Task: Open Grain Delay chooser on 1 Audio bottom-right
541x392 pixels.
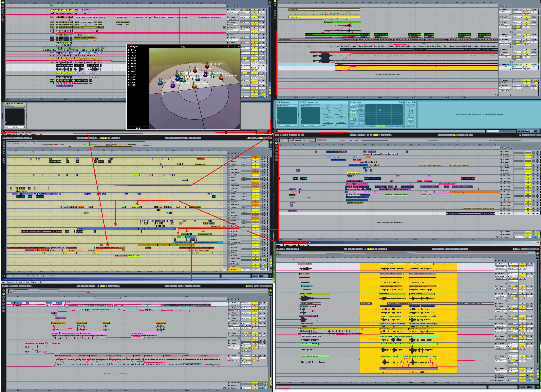Action: pos(501,266)
